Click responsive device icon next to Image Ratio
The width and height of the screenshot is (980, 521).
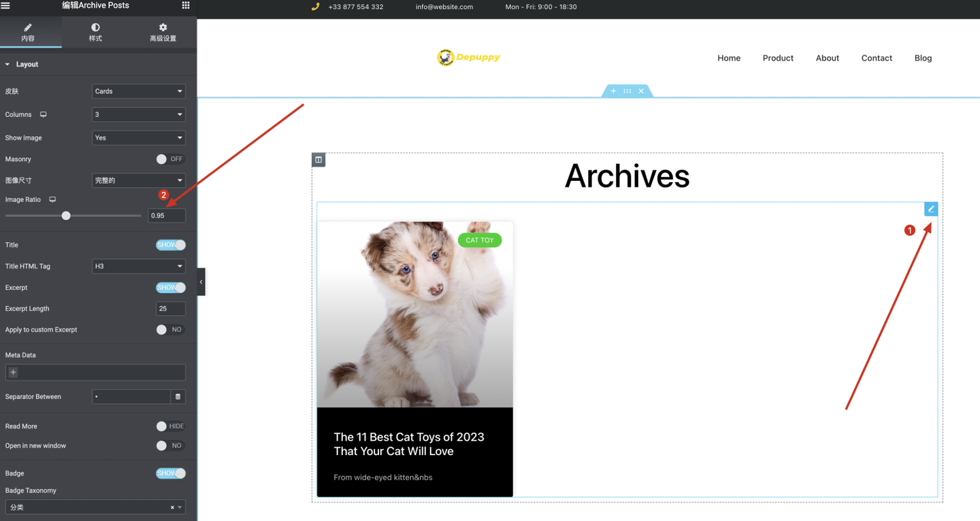(x=52, y=199)
